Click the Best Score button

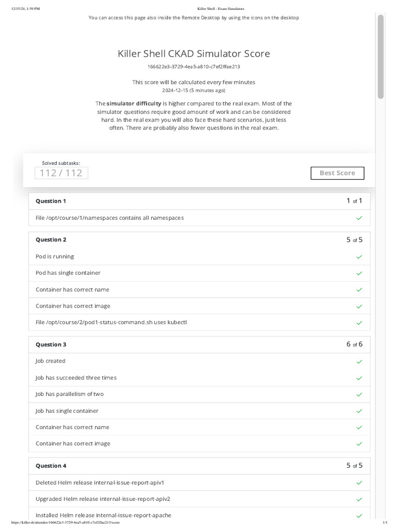pyautogui.click(x=337, y=173)
